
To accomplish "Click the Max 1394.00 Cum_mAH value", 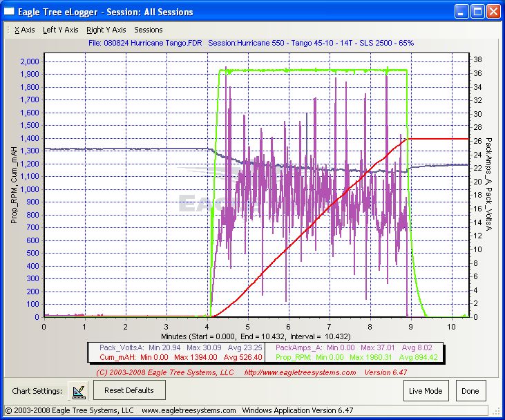I will pos(196,357).
